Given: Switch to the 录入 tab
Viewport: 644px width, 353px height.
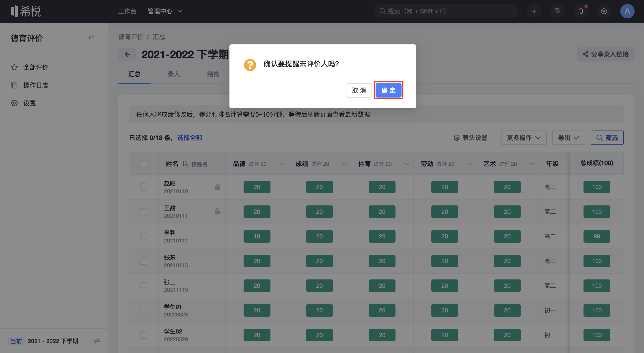Looking at the screenshot, I should (x=174, y=74).
